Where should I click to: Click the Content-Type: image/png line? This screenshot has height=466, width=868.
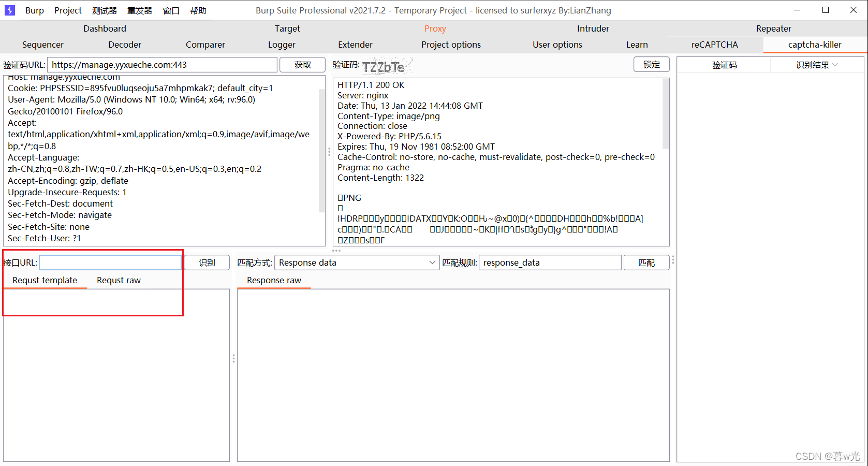pos(388,116)
